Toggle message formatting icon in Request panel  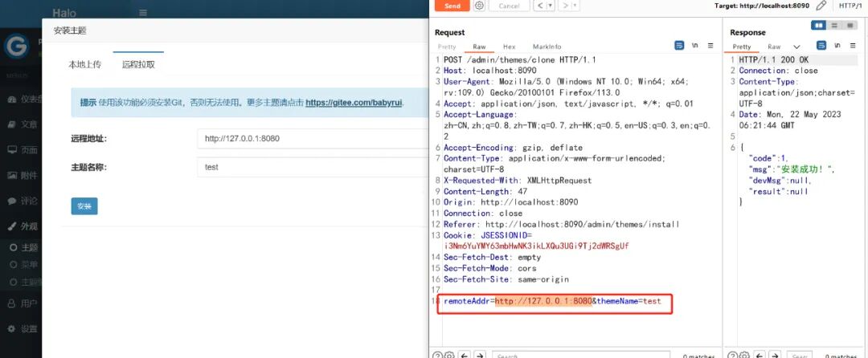(679, 45)
